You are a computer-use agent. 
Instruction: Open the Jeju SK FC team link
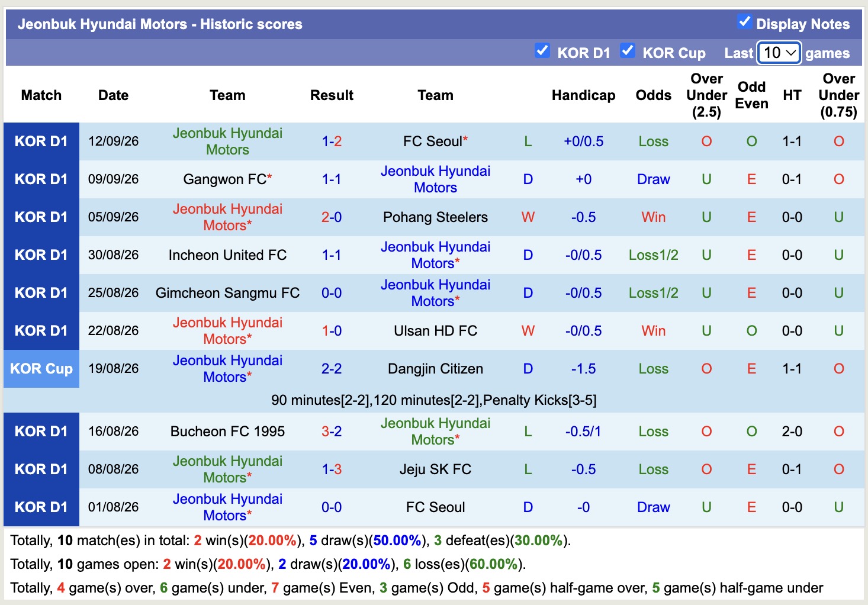tap(435, 469)
